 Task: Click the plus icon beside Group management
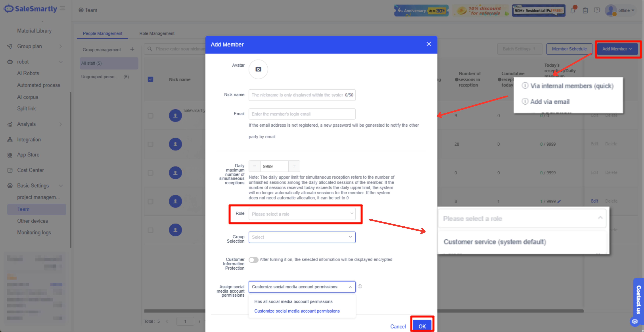[x=132, y=49]
